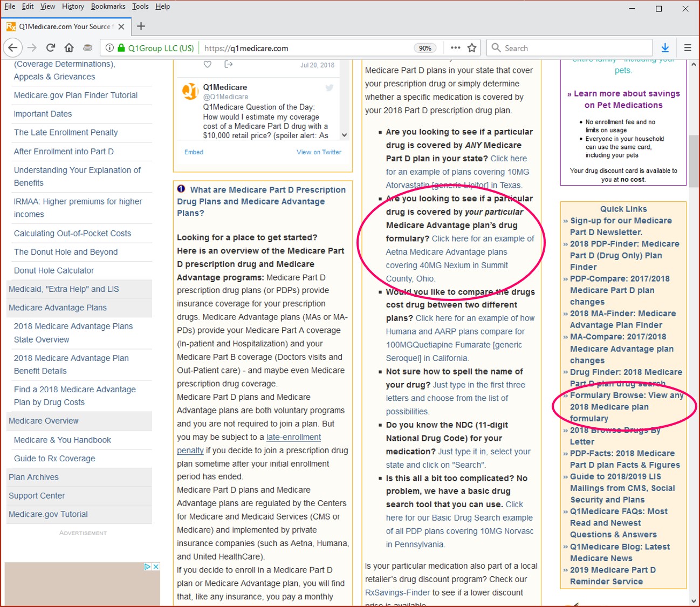The image size is (700, 607).
Task: Open The Donut Hole and Beyond link
Action: click(x=66, y=252)
